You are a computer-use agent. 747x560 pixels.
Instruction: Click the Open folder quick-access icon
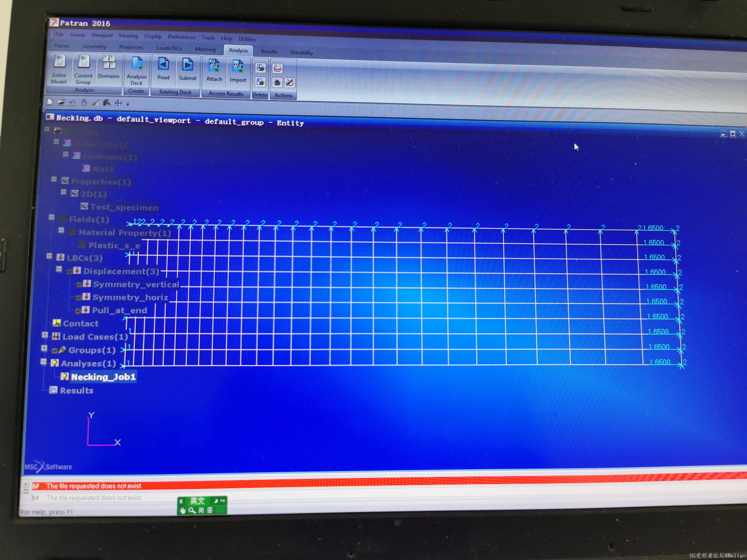click(61, 102)
